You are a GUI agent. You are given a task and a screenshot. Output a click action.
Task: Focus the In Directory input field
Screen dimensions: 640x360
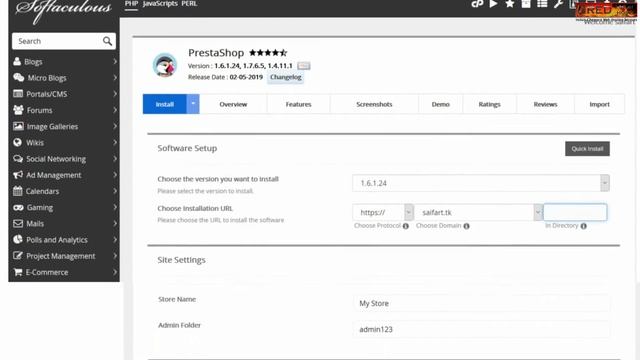[x=576, y=212]
